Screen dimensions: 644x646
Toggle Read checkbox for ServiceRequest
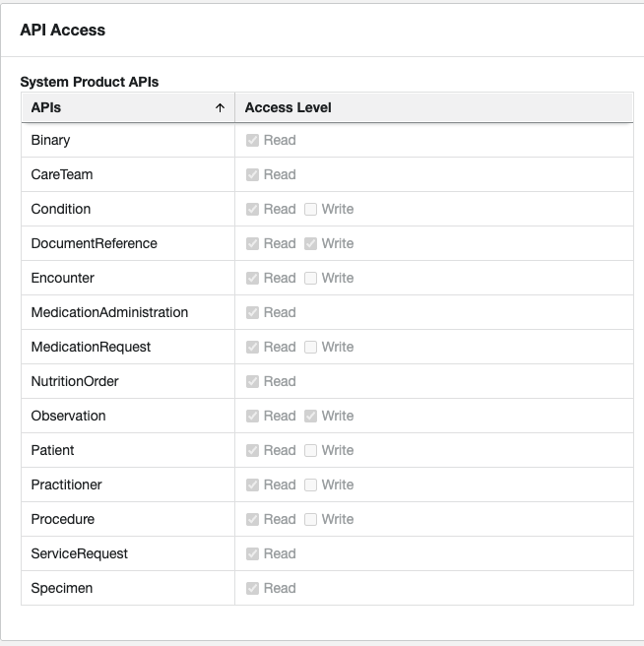click(252, 553)
